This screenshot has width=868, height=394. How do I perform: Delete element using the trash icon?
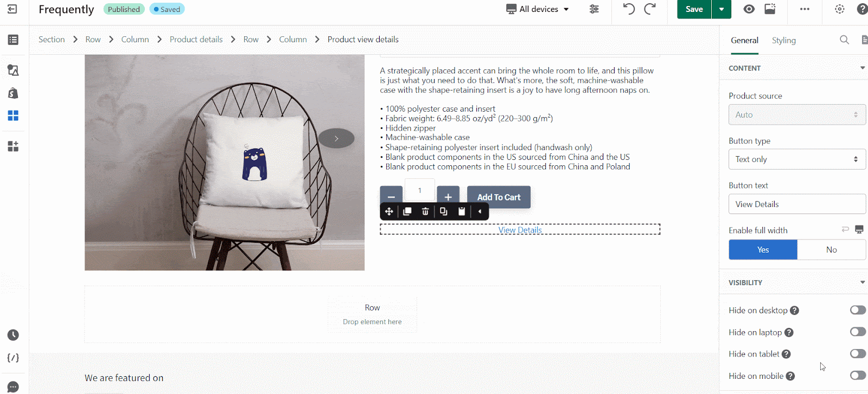point(425,211)
